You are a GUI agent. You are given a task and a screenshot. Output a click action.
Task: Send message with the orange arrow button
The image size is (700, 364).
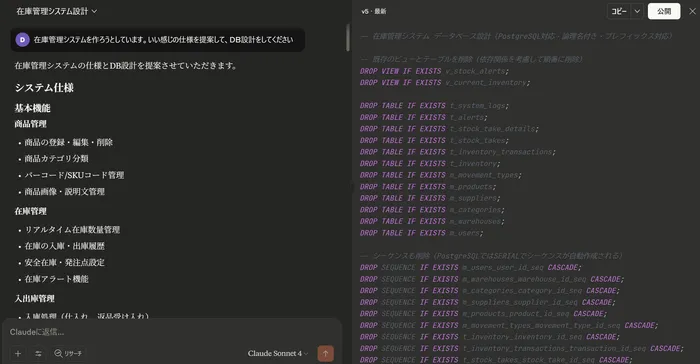325,353
